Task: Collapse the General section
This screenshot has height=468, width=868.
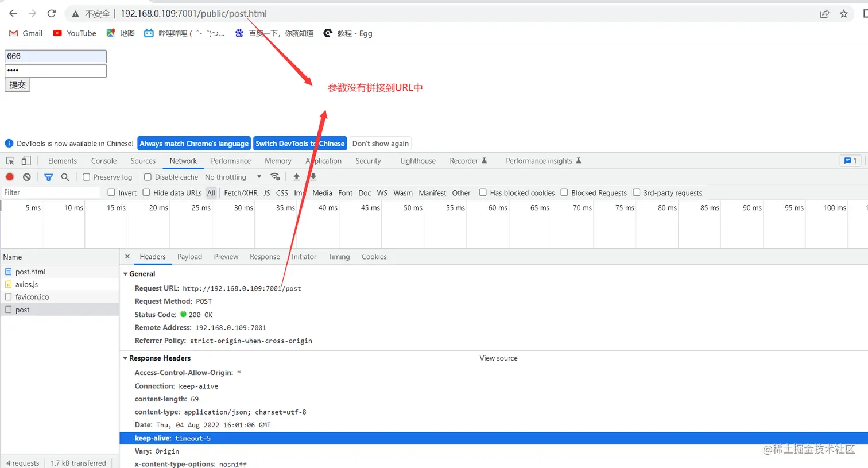Action: 126,274
